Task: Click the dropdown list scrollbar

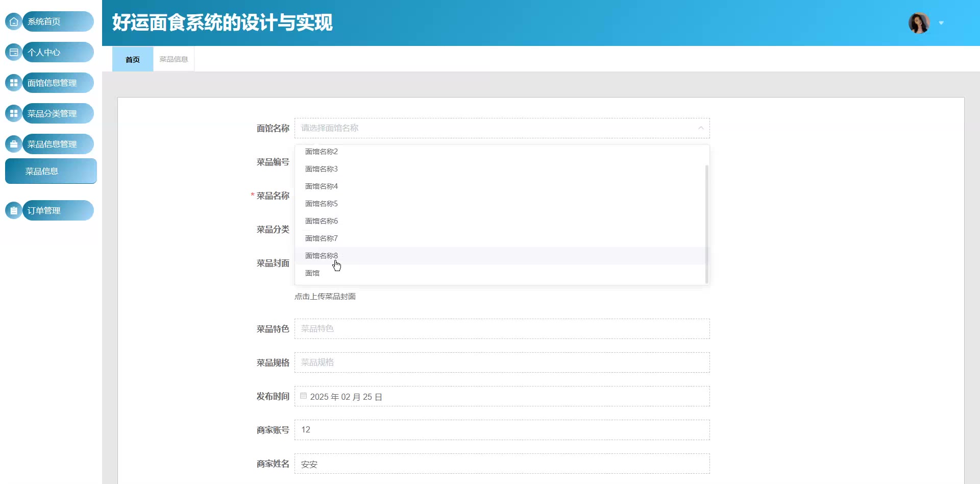Action: pos(706,224)
